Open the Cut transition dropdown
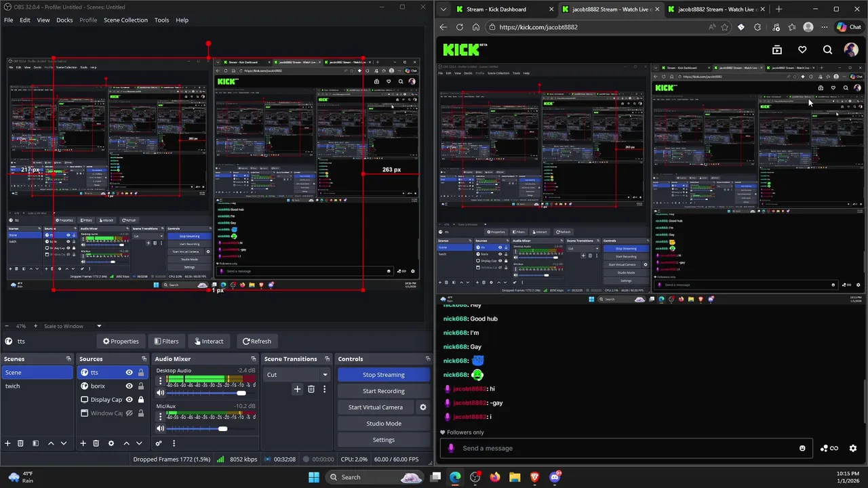Image resolution: width=868 pixels, height=488 pixels. pyautogui.click(x=298, y=375)
